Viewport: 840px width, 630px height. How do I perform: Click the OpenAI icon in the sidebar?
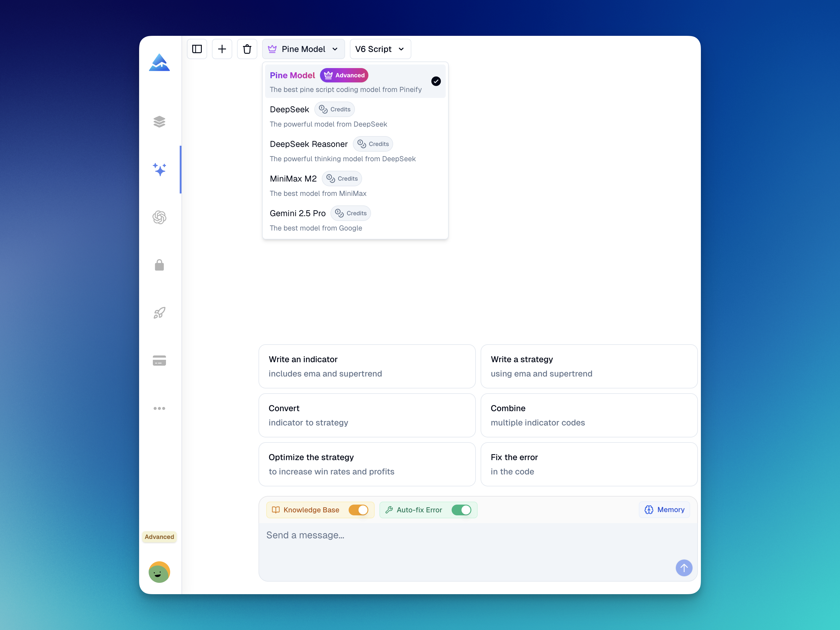click(159, 217)
